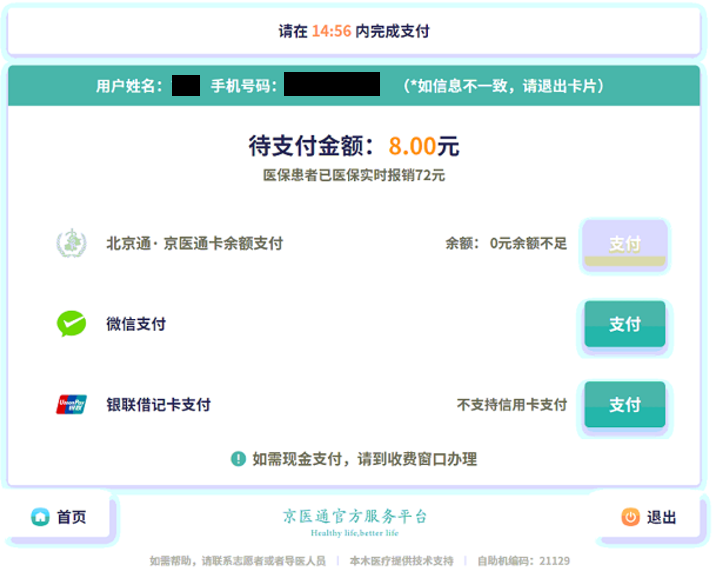721x572 pixels.
Task: Click the Beijing Tong card emblem icon
Action: coord(71,243)
